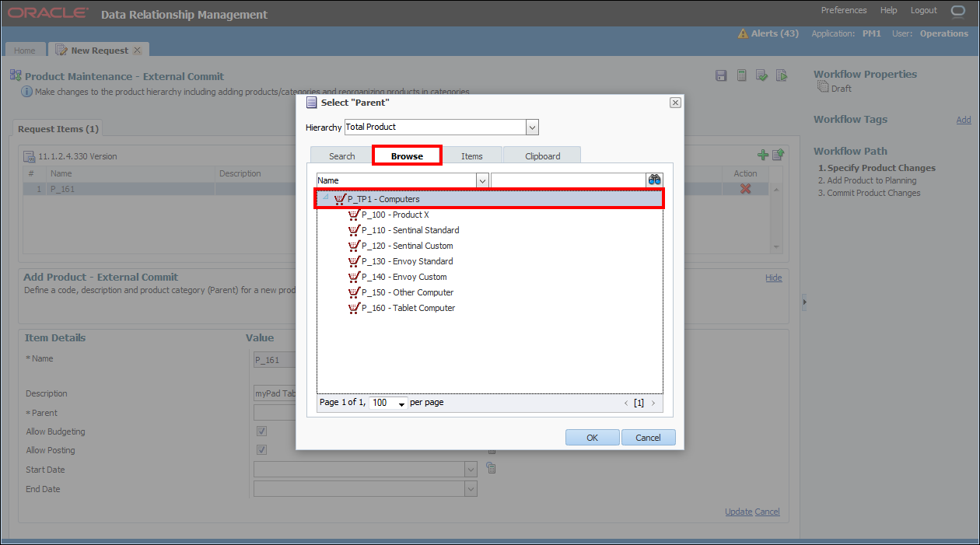Image resolution: width=980 pixels, height=545 pixels.
Task: Click the Logout link
Action: click(x=924, y=10)
